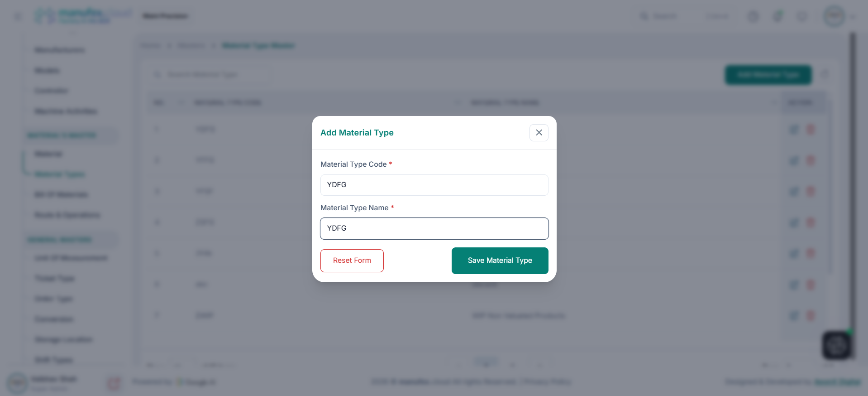
Task: Open the chat widget in the bottom right corner
Action: [x=837, y=345]
